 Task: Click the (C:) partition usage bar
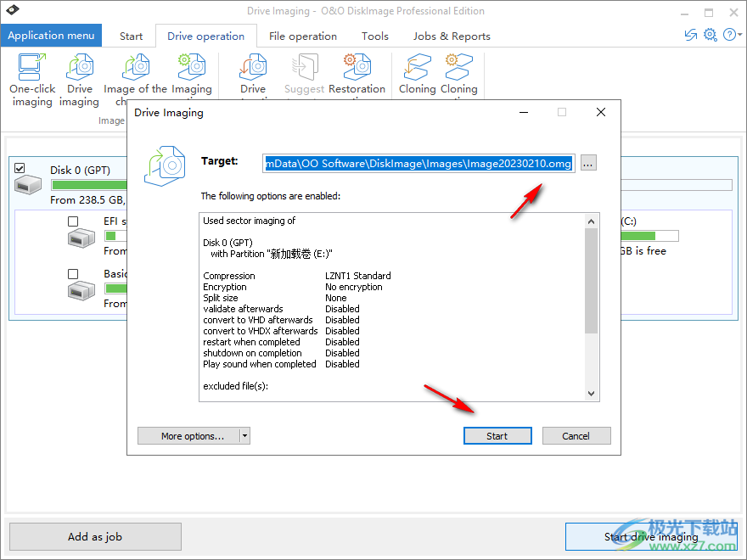(649, 236)
